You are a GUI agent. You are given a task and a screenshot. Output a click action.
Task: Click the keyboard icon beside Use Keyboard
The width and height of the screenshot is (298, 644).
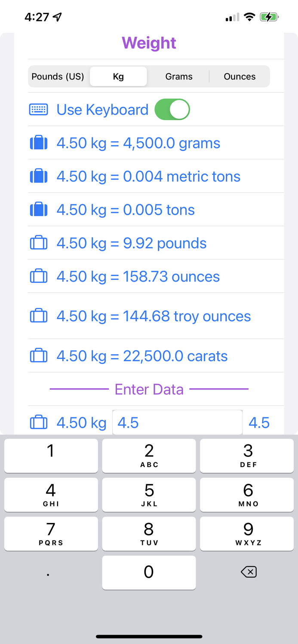38,109
